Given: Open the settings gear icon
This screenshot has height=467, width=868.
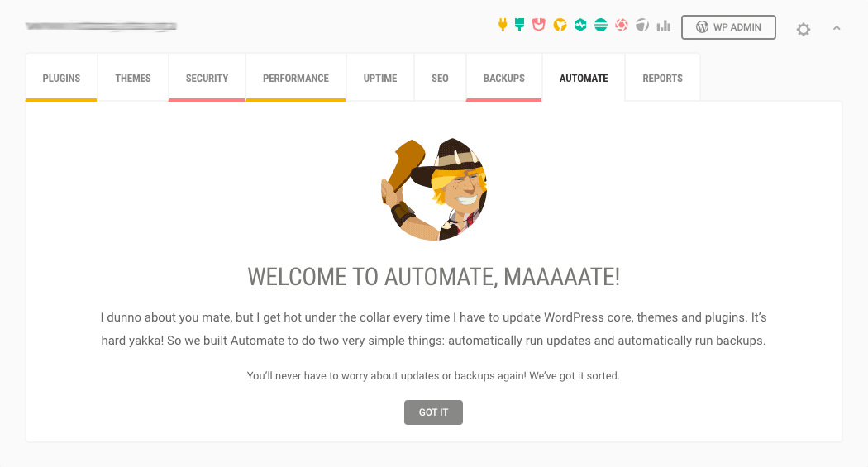Looking at the screenshot, I should point(804,29).
